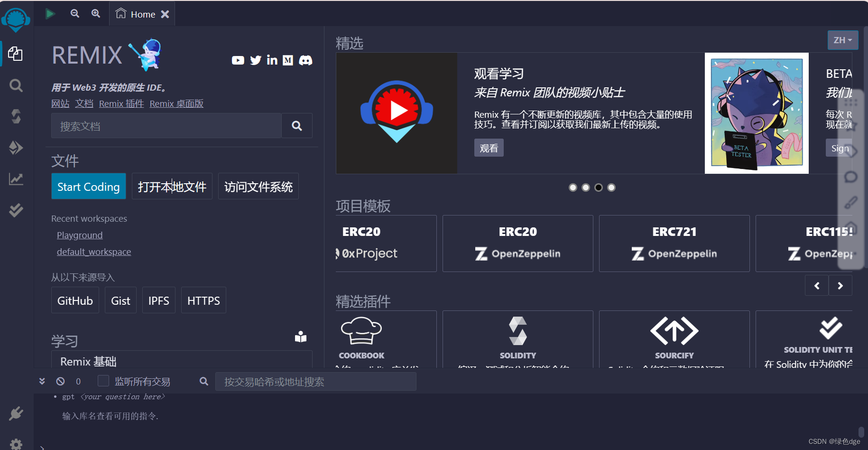This screenshot has width=868, height=450.
Task: Open the Solidity unit testing check icon
Action: pos(16,210)
